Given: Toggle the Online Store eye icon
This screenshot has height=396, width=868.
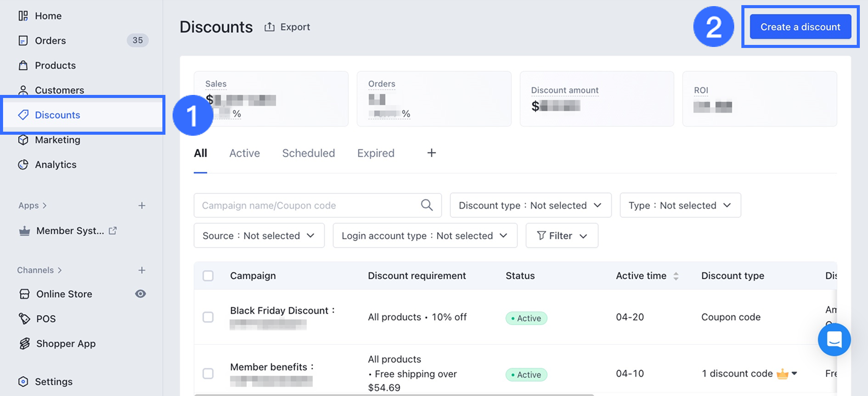Looking at the screenshot, I should (x=140, y=294).
